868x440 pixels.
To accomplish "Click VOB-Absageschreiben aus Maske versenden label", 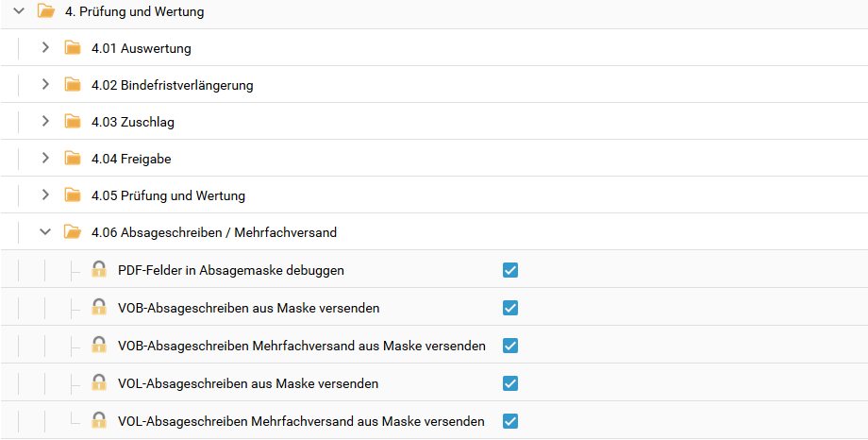I will 249,308.
